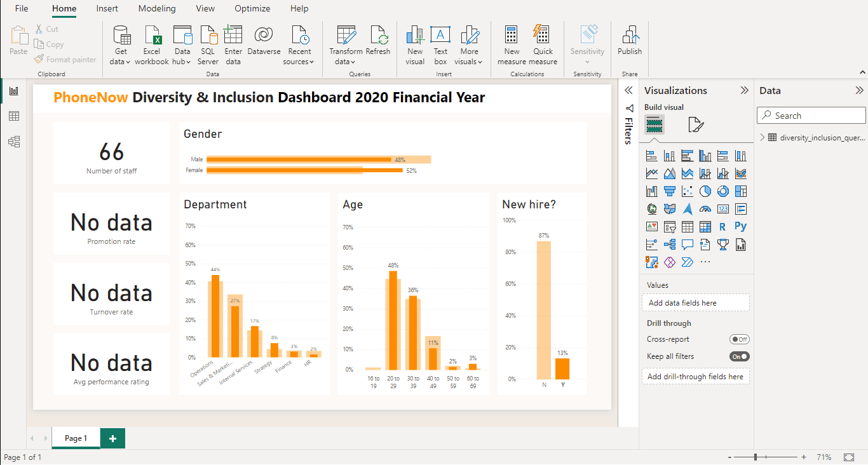Add the Azure map visual
Viewport: 868px width, 465px height.
688,209
